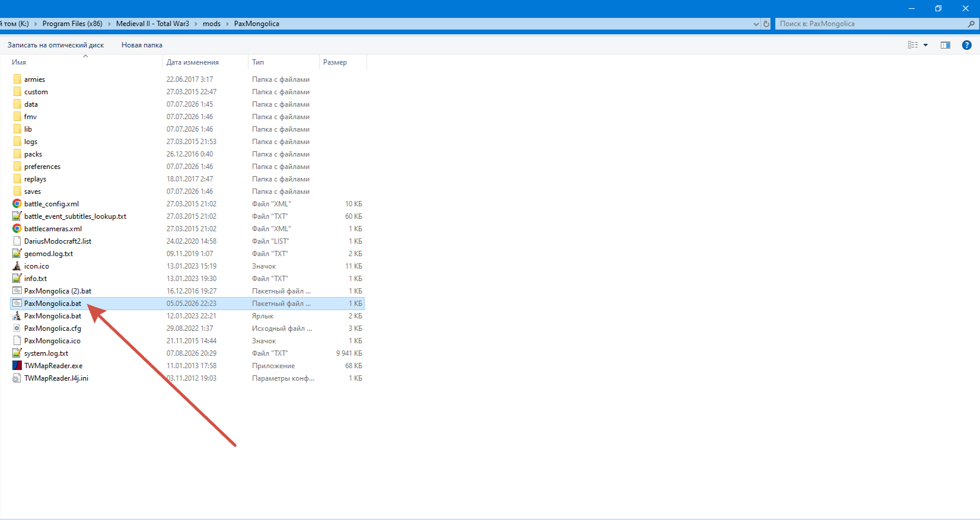Select the custom folder name

(36, 92)
